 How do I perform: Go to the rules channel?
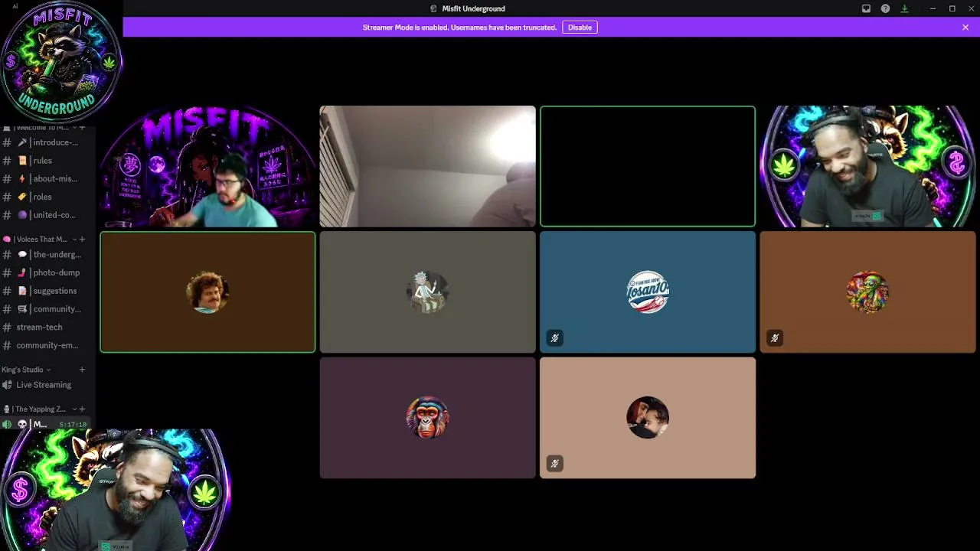47,161
